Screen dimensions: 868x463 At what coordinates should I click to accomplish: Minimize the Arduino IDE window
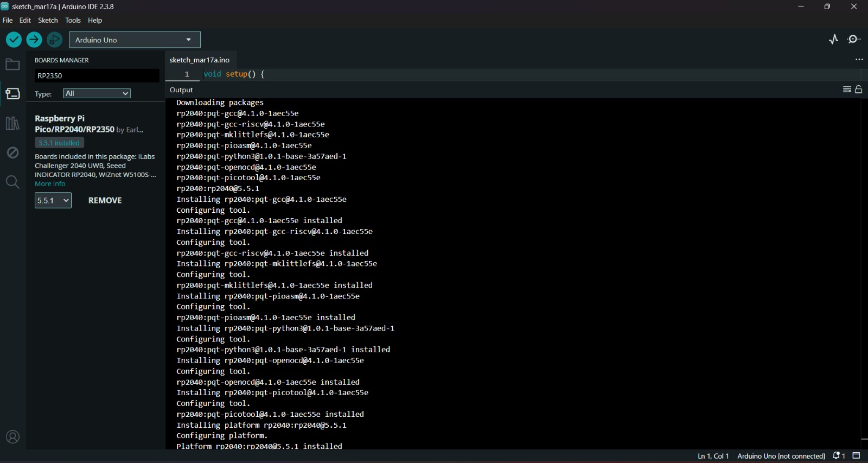(801, 7)
